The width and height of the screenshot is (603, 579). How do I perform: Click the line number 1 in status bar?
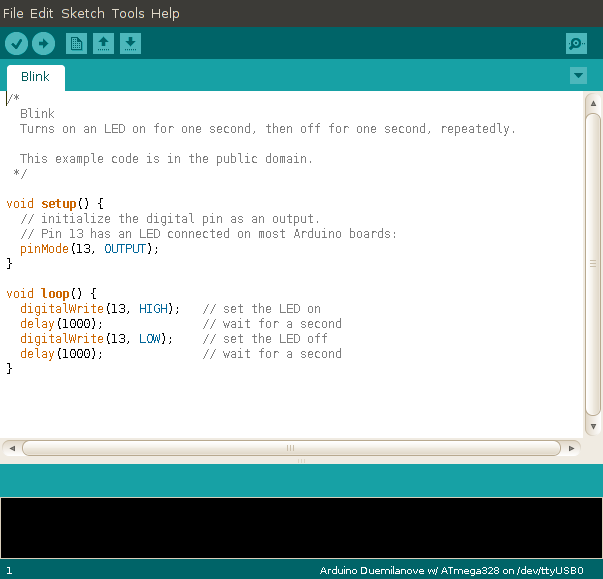(9, 571)
